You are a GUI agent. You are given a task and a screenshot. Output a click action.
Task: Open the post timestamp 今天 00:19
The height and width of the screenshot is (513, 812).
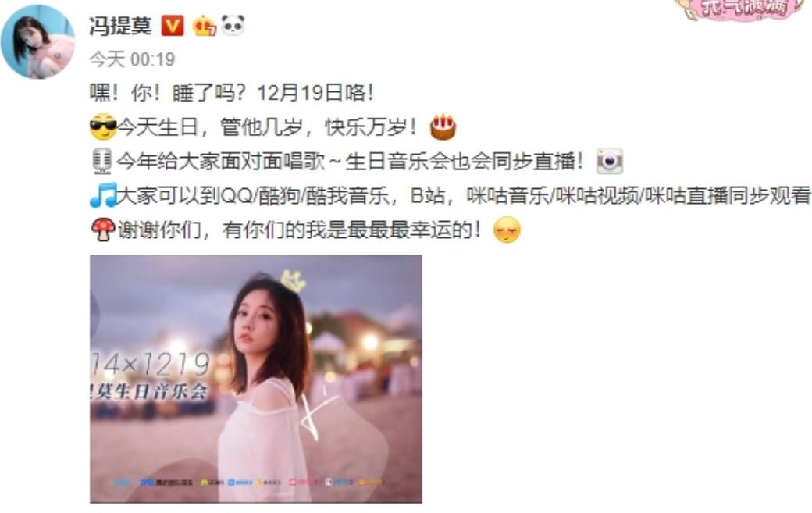click(132, 59)
